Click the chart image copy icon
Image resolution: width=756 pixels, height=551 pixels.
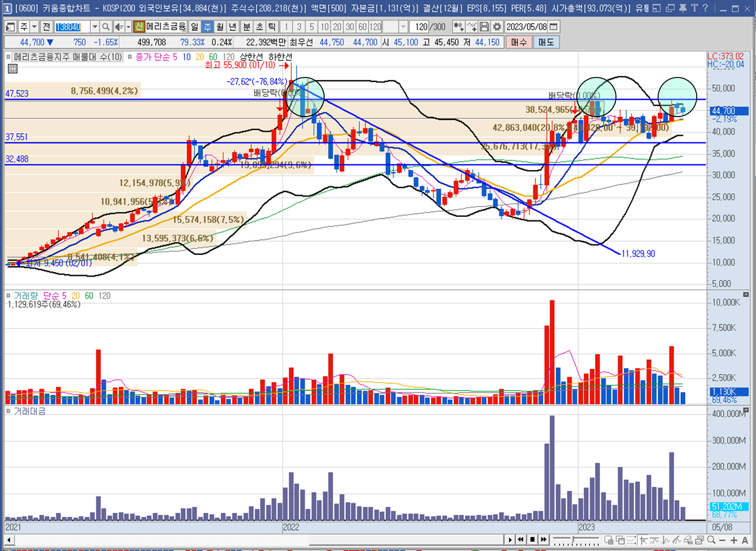(700, 540)
